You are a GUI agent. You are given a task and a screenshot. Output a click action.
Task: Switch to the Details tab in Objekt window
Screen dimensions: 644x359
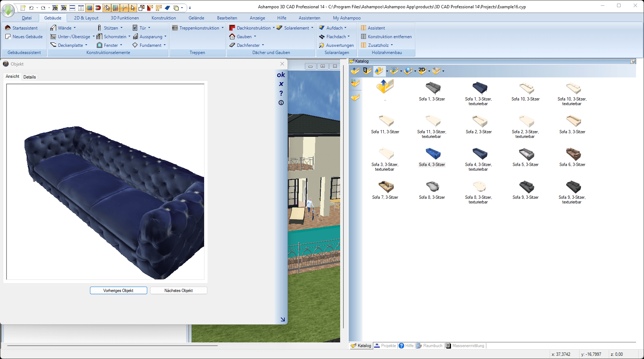tap(30, 77)
